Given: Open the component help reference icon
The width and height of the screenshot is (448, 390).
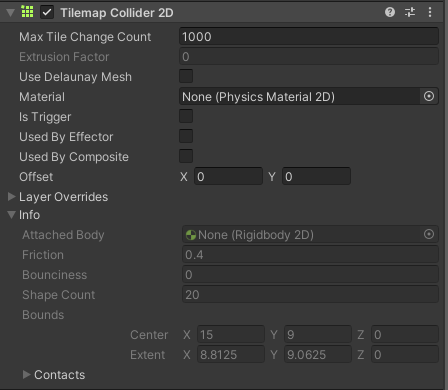Looking at the screenshot, I should pos(390,12).
